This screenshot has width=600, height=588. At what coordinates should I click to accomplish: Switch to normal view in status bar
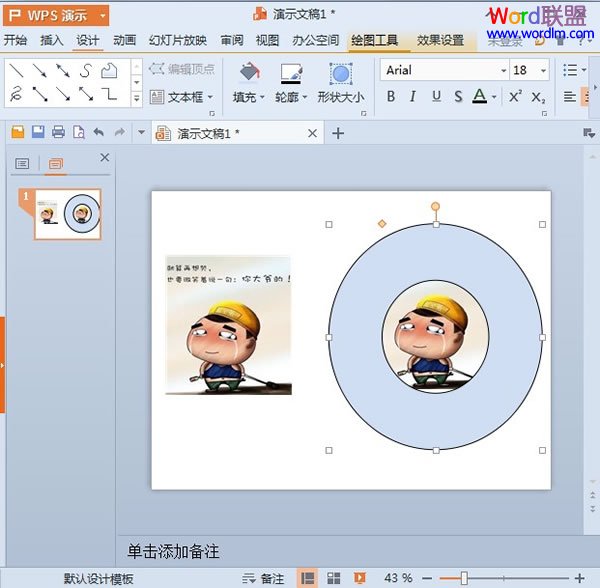(x=307, y=578)
